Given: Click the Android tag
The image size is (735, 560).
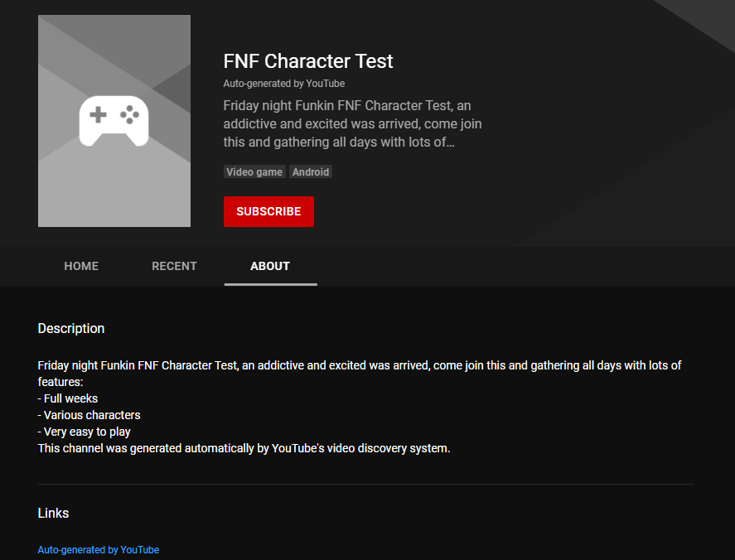Looking at the screenshot, I should pos(311,172).
